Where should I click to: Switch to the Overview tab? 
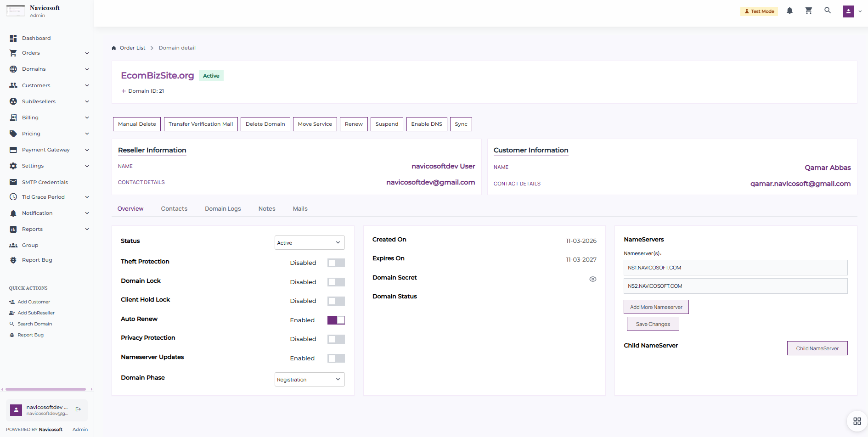click(x=130, y=208)
